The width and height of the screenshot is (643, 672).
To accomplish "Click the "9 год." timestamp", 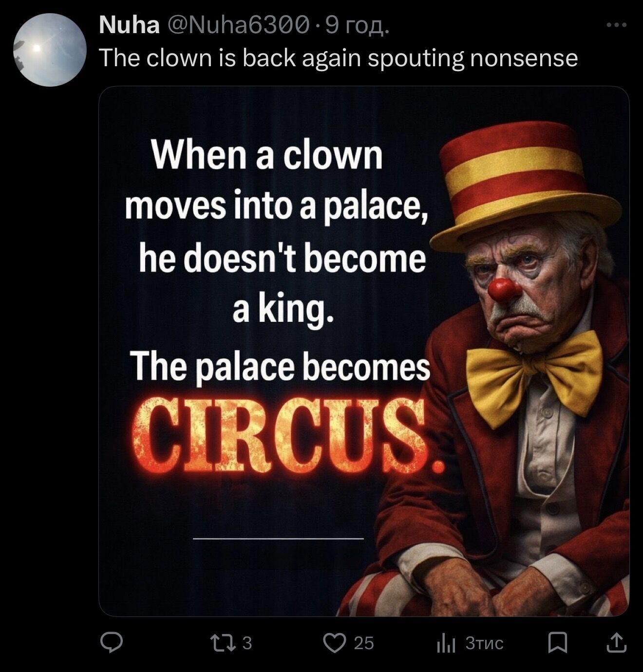I will click(x=357, y=25).
